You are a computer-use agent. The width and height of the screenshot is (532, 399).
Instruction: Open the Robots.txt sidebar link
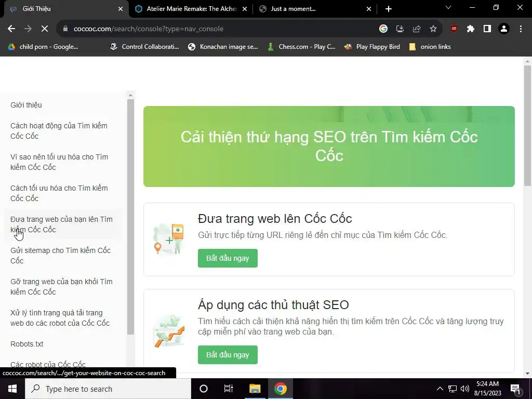pos(27,344)
